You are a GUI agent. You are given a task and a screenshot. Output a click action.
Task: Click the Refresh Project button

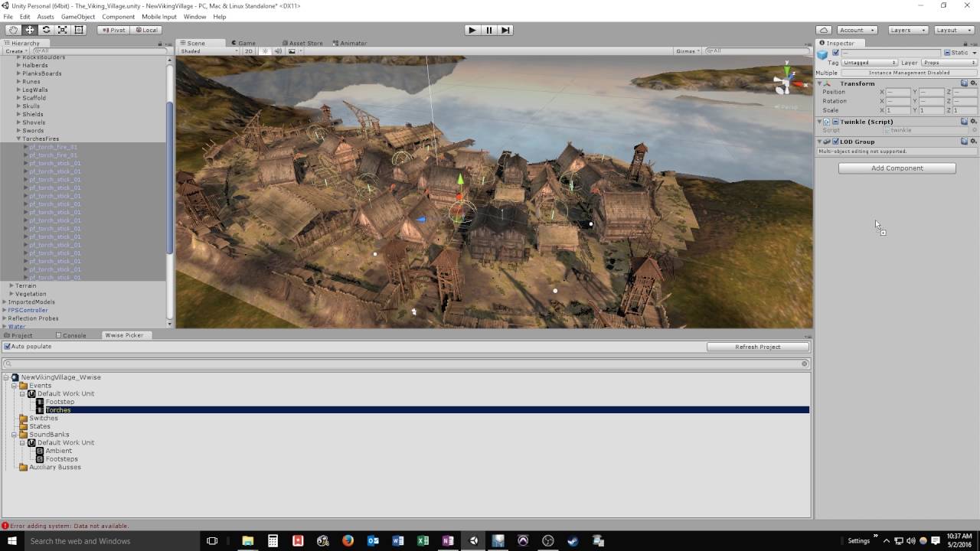tap(757, 347)
